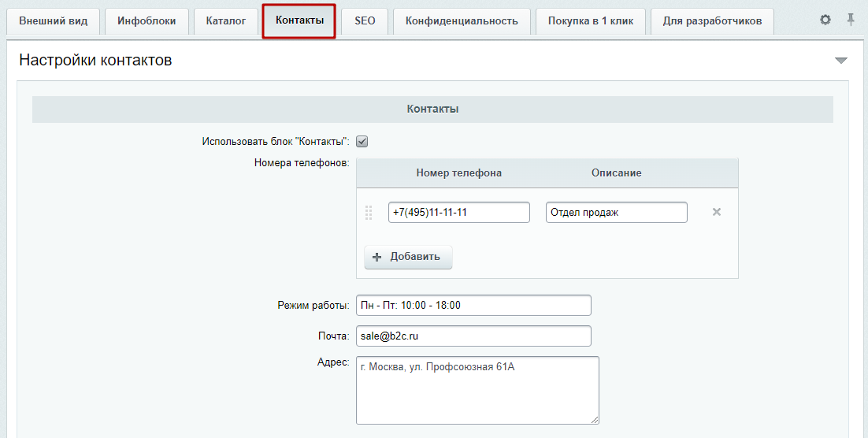This screenshot has height=438, width=868.
Task: Click the phone number field +7(495)11-11-11
Action: point(459,212)
